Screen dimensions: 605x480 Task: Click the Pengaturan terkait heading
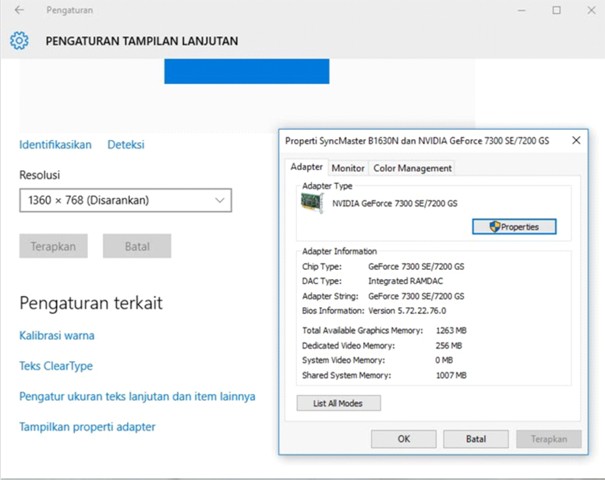pyautogui.click(x=91, y=303)
